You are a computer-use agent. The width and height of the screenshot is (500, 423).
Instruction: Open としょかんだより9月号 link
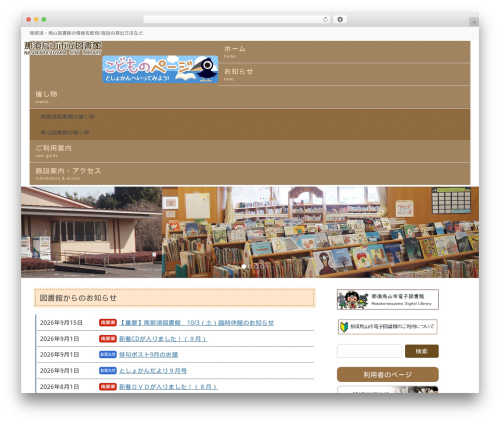[153, 371]
